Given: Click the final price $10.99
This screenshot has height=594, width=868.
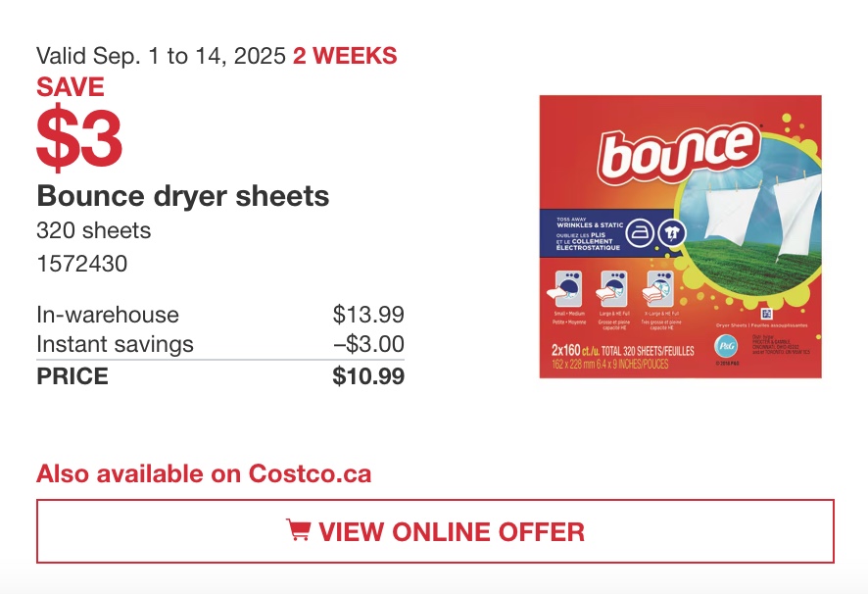Looking at the screenshot, I should (368, 376).
